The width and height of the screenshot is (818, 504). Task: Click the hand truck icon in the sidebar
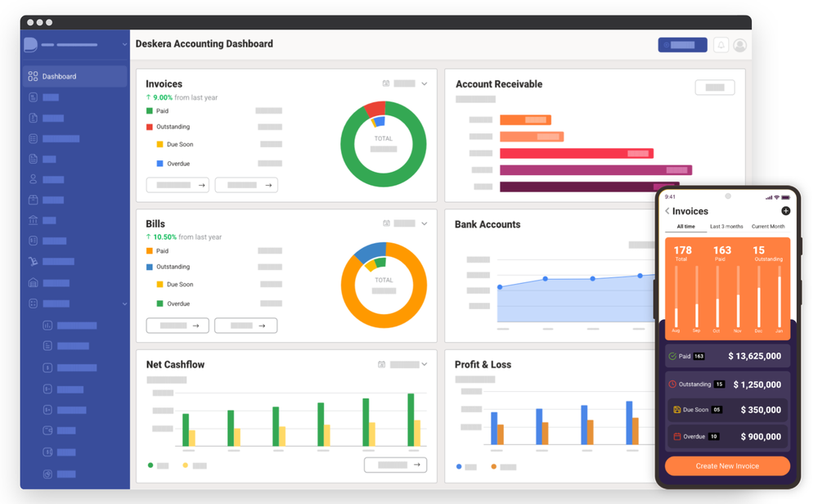(33, 261)
